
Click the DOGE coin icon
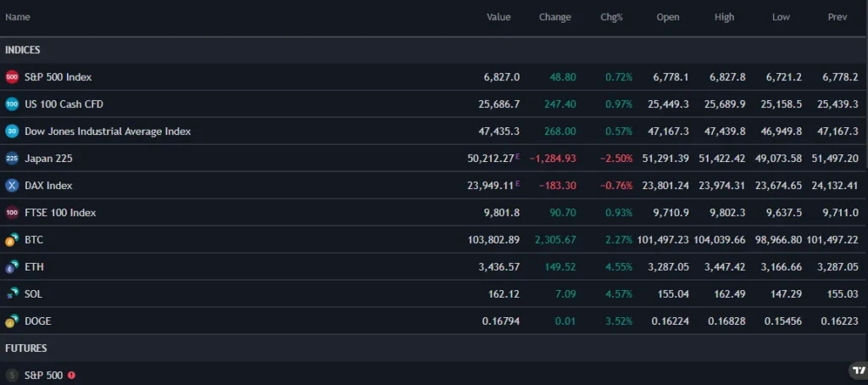point(12,321)
